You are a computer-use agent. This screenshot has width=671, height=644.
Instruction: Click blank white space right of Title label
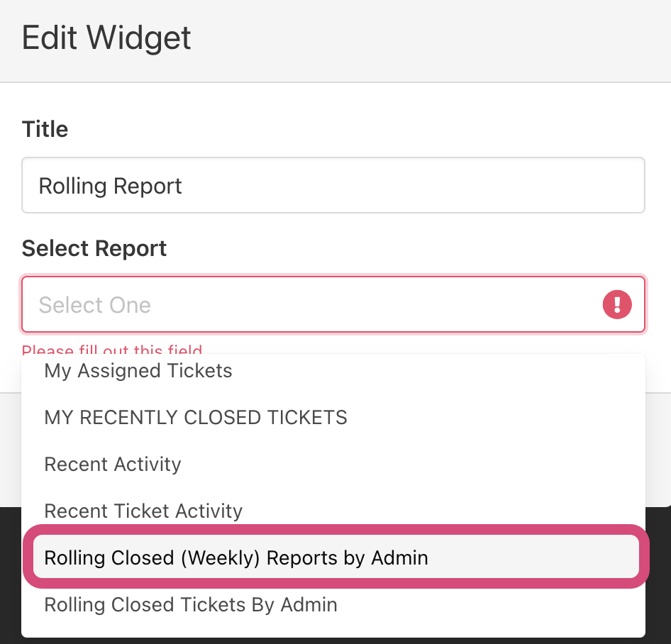point(355,129)
